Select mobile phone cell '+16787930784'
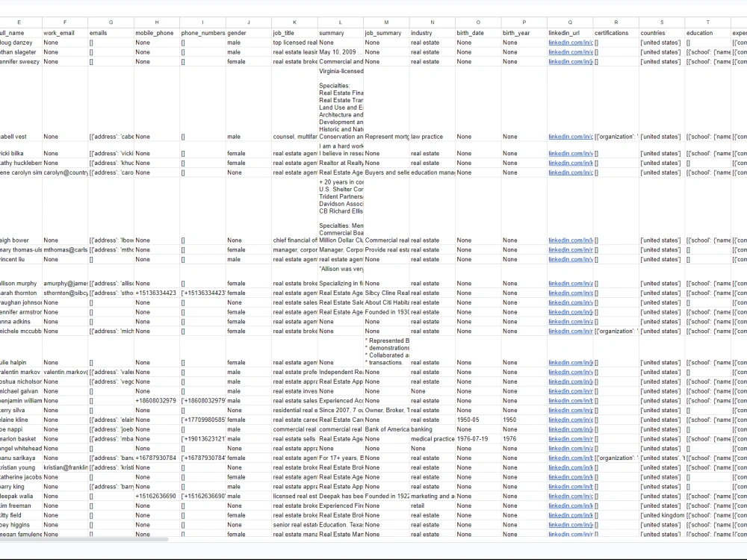This screenshot has height=560, width=747. click(157, 458)
